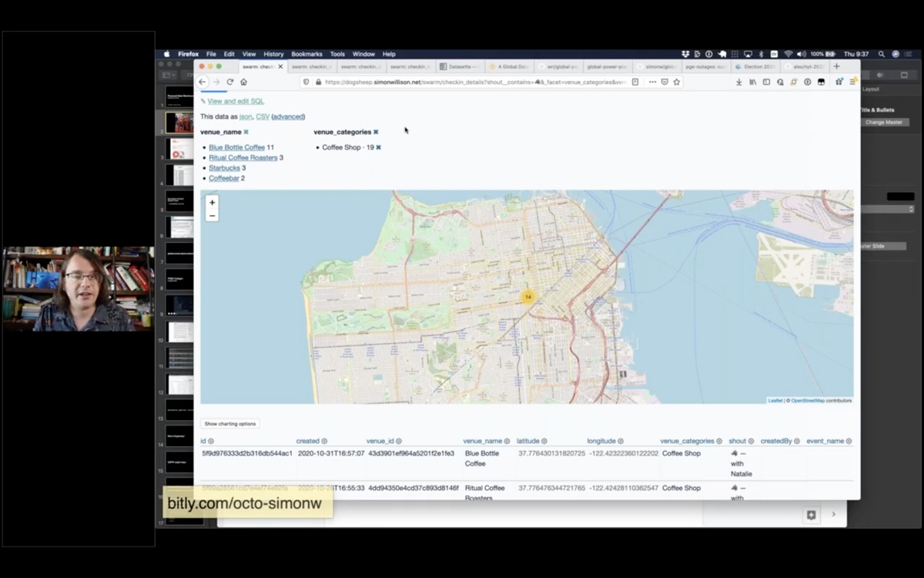Switch to the Datasette tab
This screenshot has width=924, height=578.
(461, 66)
